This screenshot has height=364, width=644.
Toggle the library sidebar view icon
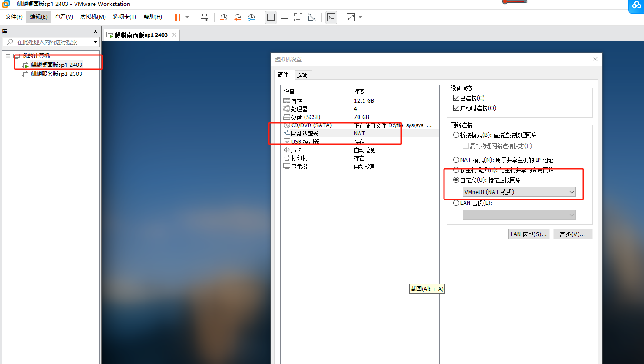coord(271,17)
